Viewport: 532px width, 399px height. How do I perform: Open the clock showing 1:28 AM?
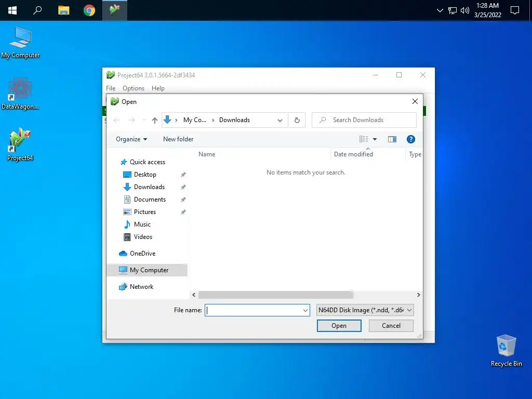[487, 10]
